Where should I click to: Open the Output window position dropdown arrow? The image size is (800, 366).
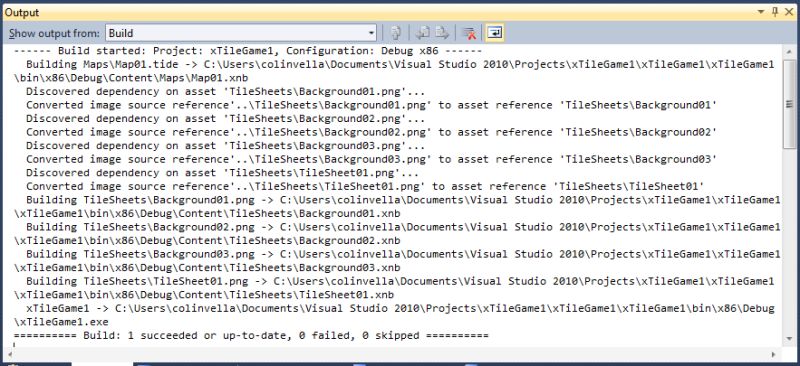click(761, 11)
